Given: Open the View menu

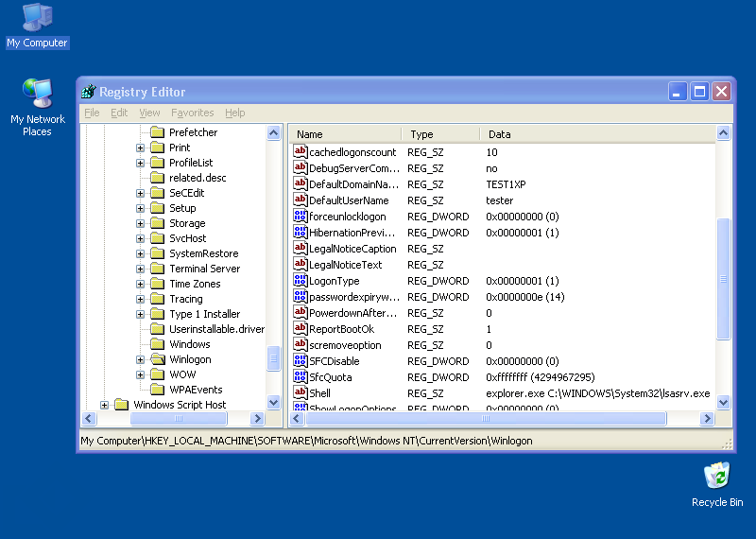Looking at the screenshot, I should click(149, 113).
